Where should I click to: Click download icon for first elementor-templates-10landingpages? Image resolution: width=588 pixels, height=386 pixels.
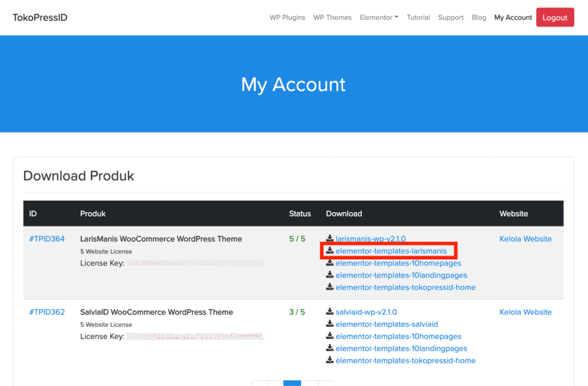point(330,275)
